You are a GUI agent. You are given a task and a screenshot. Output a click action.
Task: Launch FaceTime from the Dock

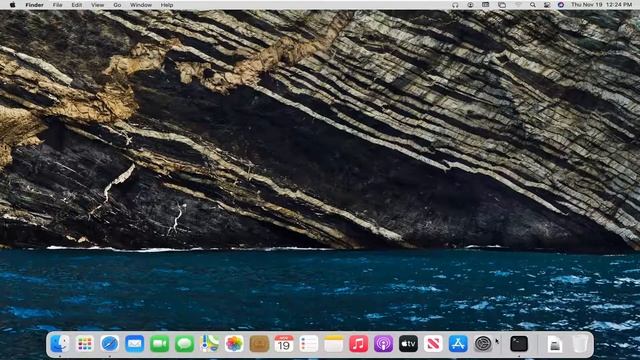point(160,344)
